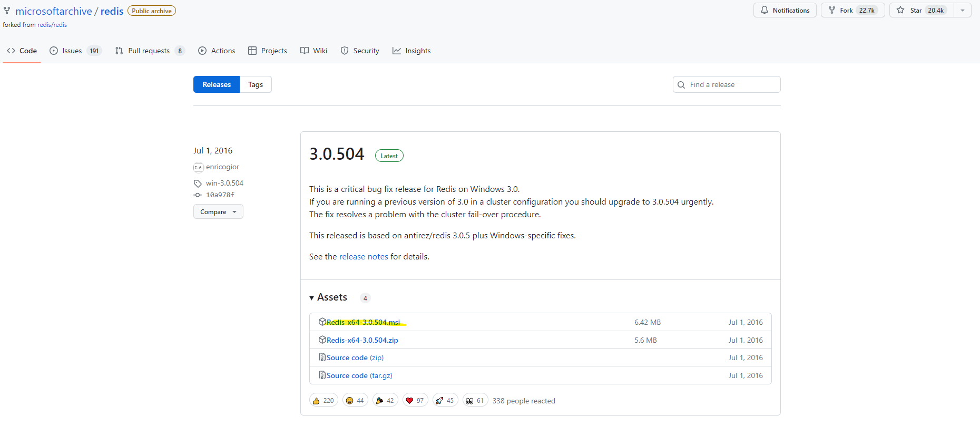Click the Code angle-brackets icon

tap(11, 51)
